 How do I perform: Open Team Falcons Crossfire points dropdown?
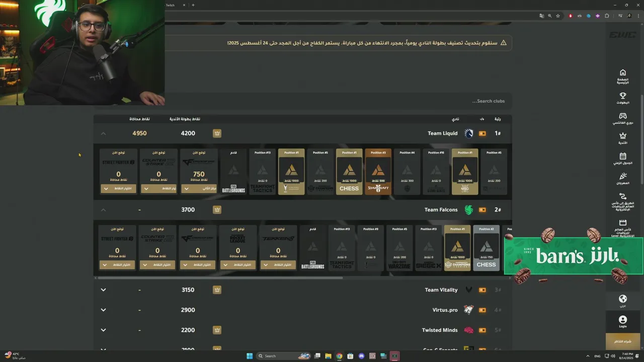click(198, 265)
